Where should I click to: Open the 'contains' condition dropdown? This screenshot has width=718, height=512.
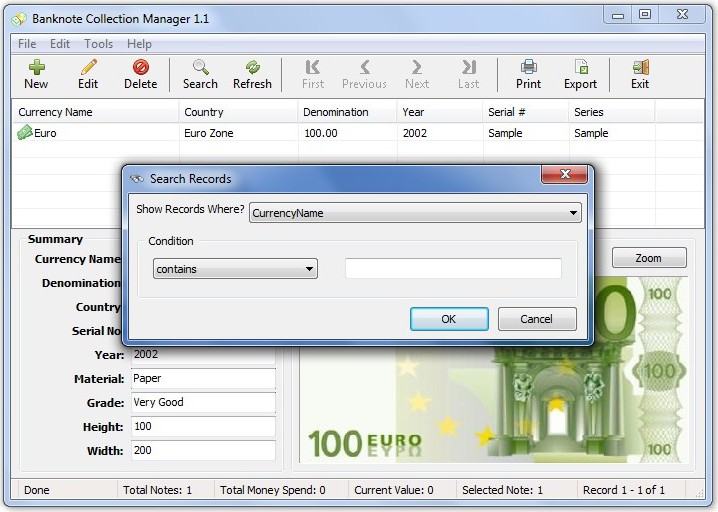[309, 269]
